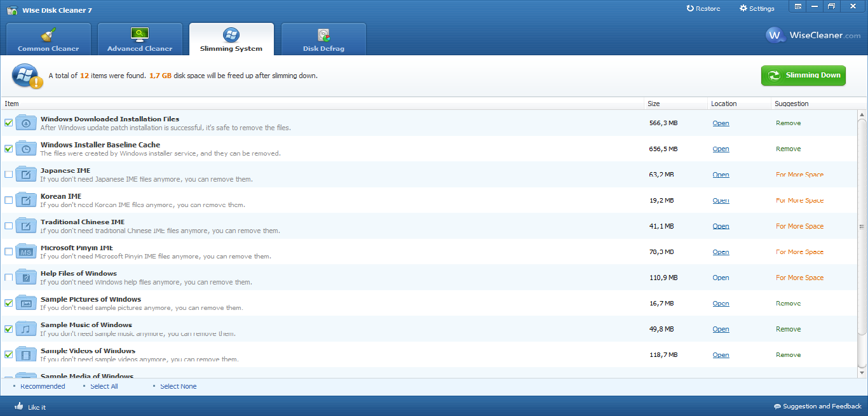Uncheck Sample Videos of Windows

(9, 354)
